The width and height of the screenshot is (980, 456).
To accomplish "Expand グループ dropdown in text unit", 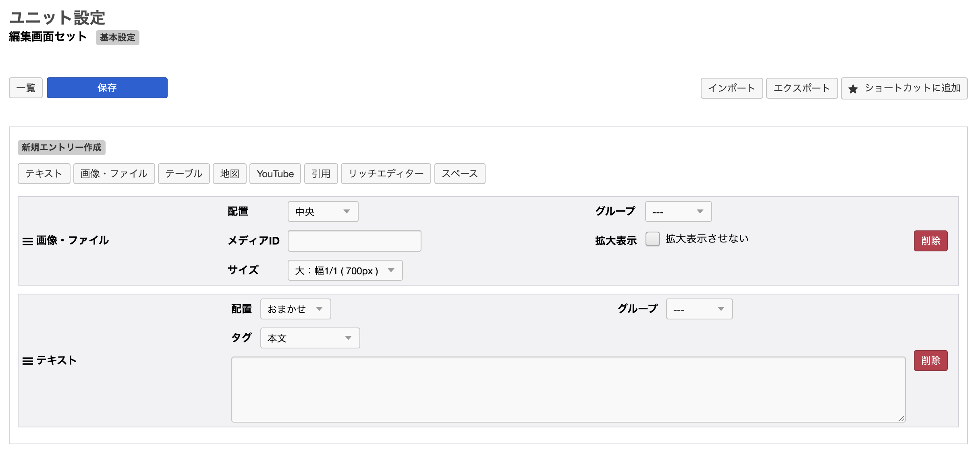I will pos(699,309).
